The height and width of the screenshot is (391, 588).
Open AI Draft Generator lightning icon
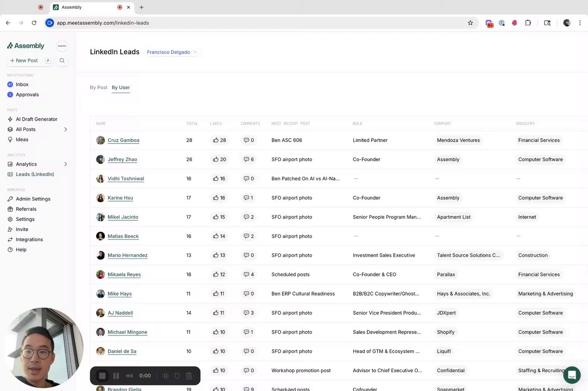(x=11, y=119)
